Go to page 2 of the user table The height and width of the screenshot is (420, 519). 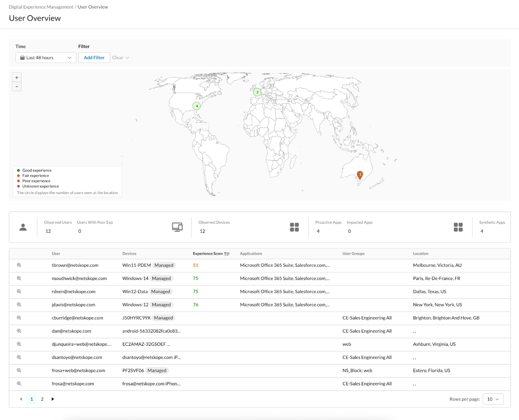click(42, 399)
